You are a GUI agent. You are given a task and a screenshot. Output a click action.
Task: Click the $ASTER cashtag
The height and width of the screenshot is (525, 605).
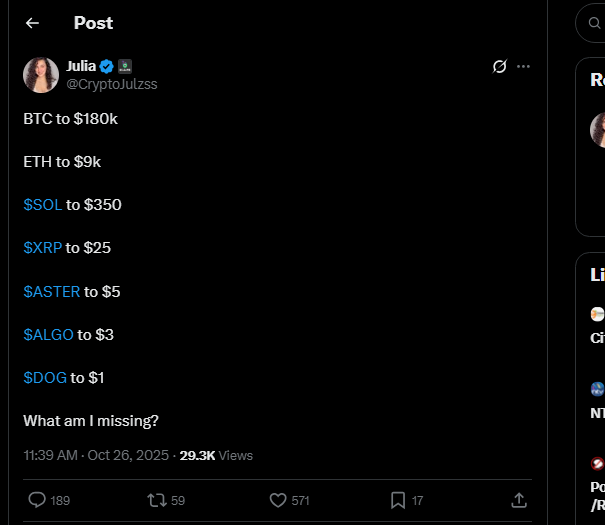click(52, 291)
